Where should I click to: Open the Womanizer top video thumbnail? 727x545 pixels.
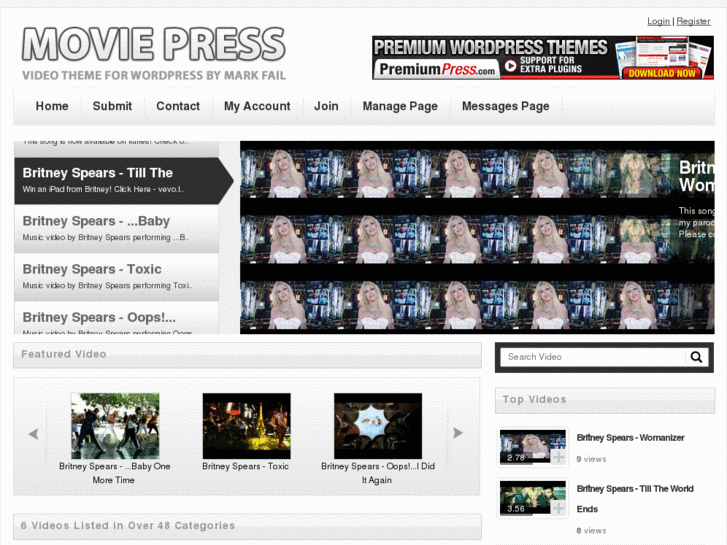[x=533, y=447]
